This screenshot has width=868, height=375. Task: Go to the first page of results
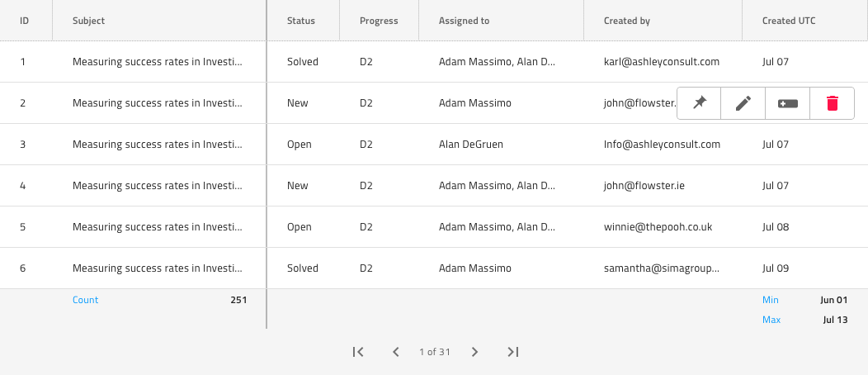(x=358, y=352)
